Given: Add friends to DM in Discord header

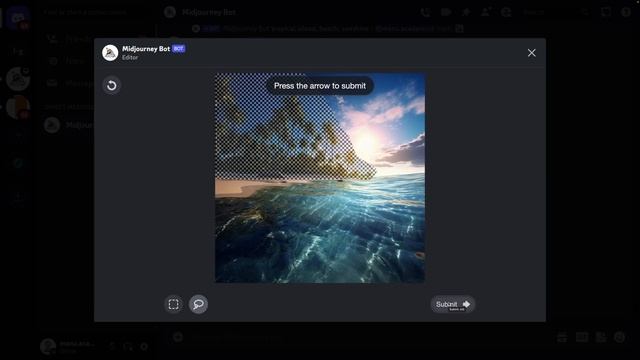Looking at the screenshot, I should [x=486, y=12].
